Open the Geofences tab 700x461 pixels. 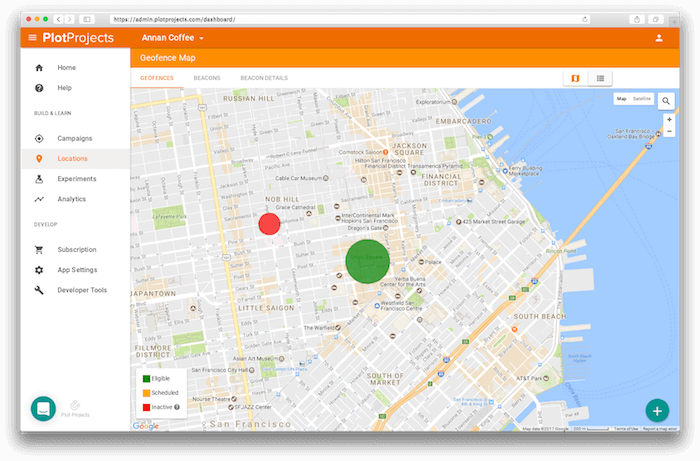click(x=157, y=78)
